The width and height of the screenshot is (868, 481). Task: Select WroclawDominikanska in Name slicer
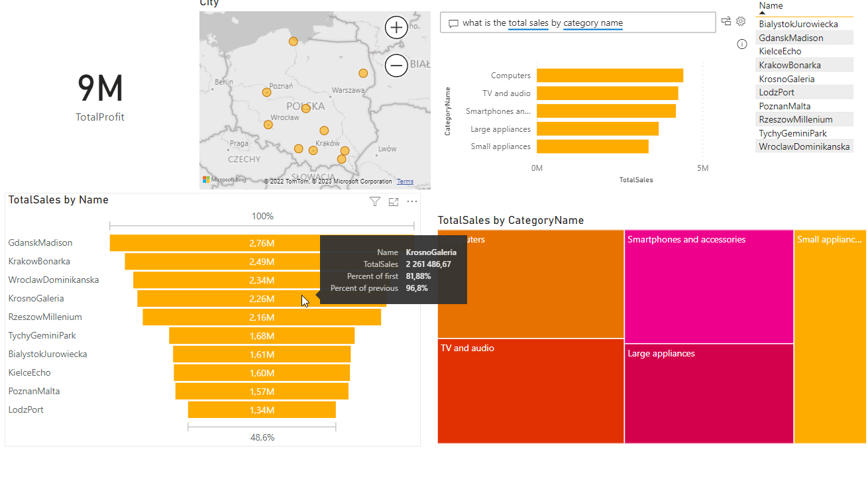[804, 146]
